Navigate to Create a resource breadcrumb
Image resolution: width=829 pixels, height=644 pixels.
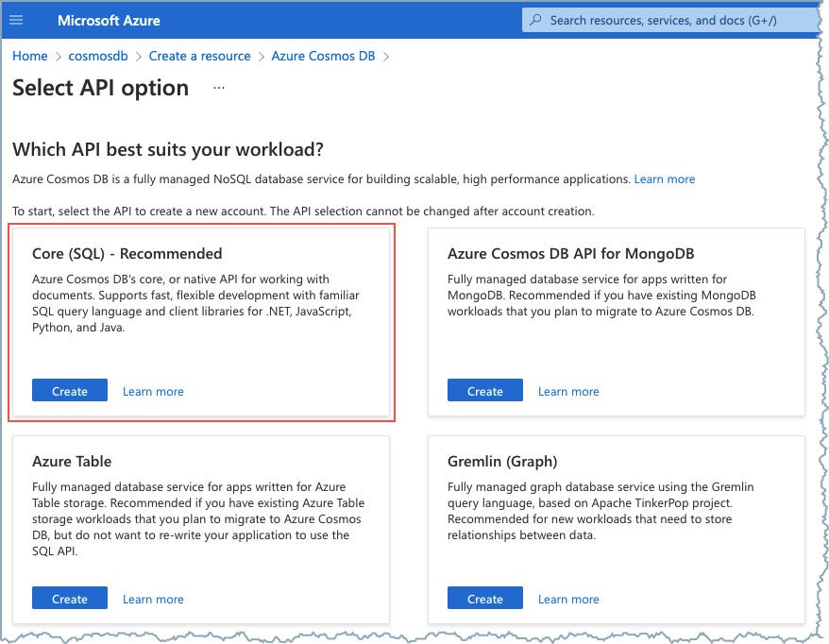pyautogui.click(x=199, y=56)
